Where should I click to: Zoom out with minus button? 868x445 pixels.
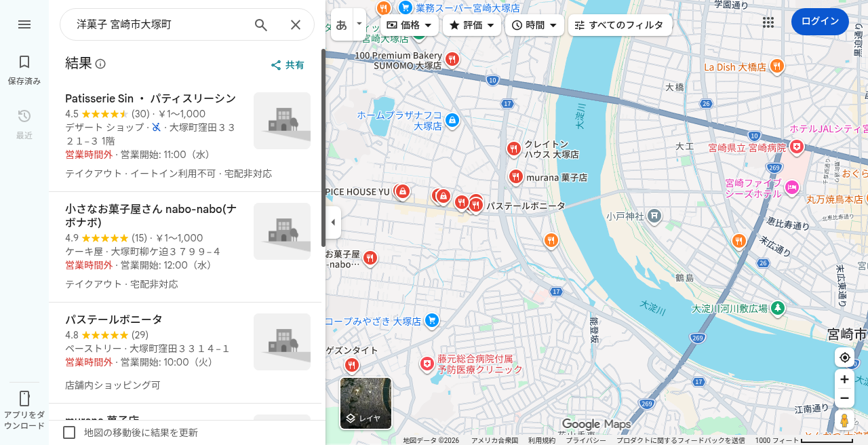844,398
